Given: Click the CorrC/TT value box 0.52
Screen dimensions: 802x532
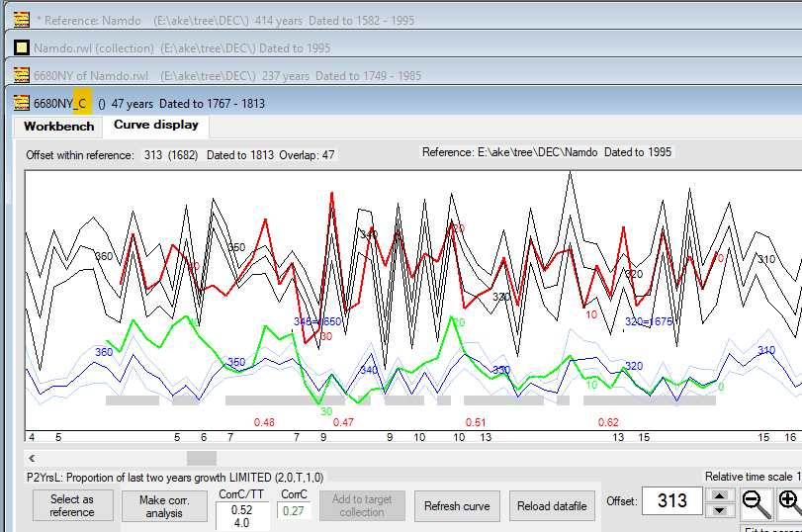Looking at the screenshot, I should (x=241, y=516).
